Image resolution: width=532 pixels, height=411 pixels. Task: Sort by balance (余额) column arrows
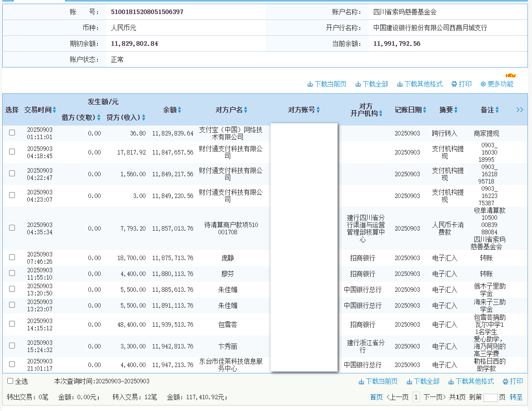click(x=179, y=110)
